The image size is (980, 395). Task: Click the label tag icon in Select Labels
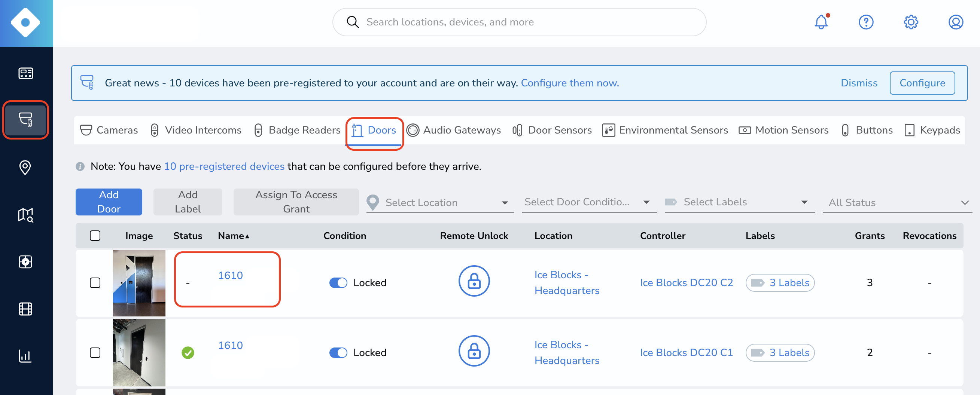tap(671, 202)
